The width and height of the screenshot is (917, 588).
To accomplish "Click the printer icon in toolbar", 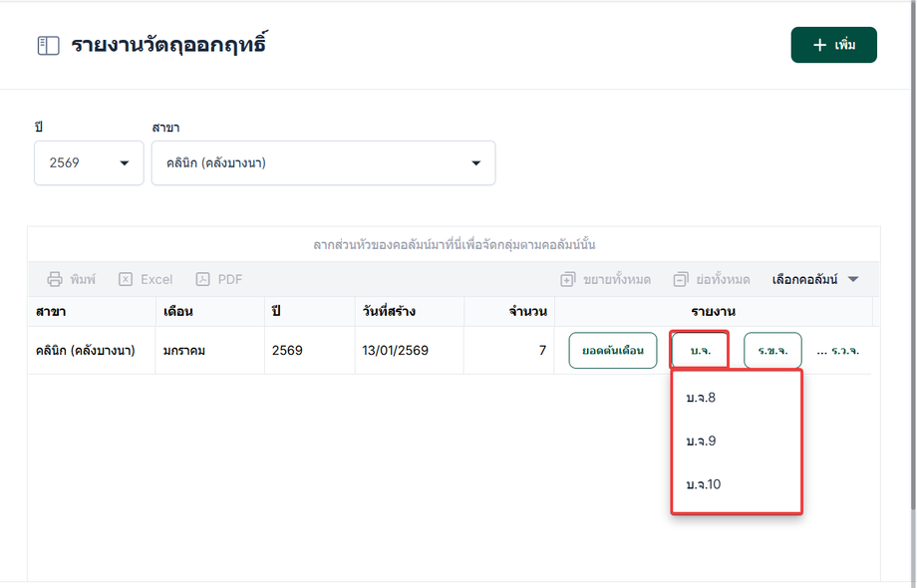I will 56,280.
